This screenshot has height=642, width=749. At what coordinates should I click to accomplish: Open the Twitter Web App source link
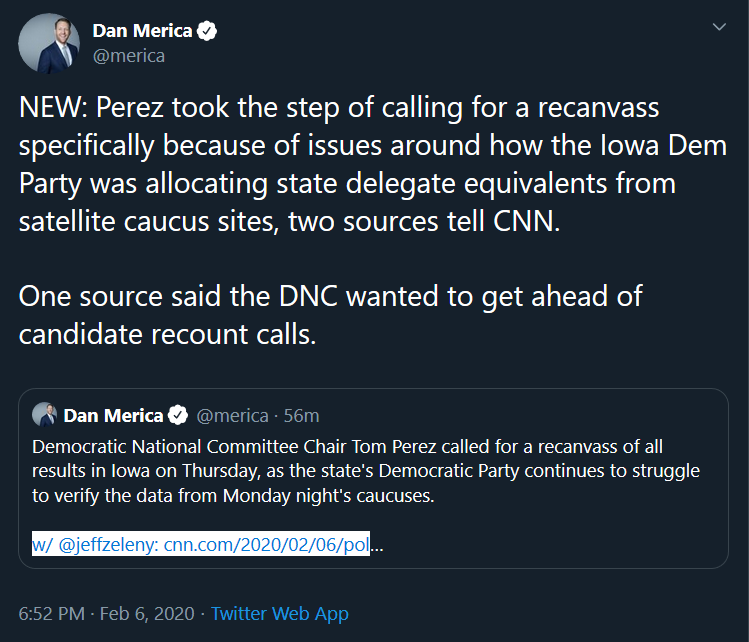(x=280, y=613)
